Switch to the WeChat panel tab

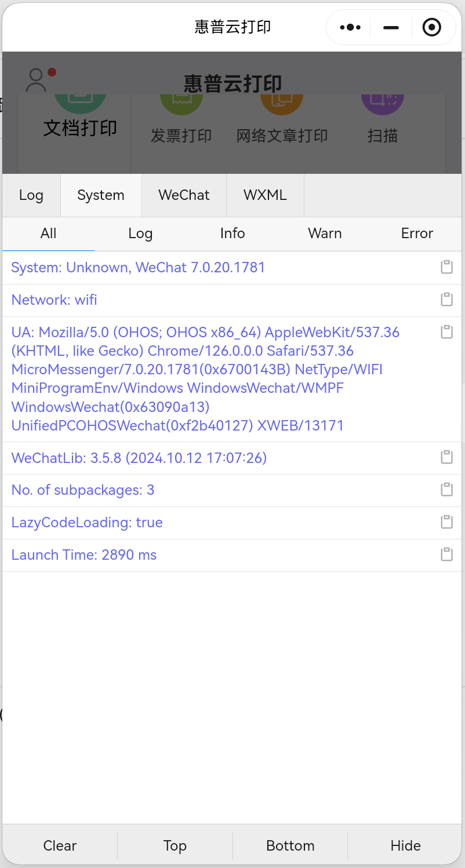pyautogui.click(x=184, y=195)
